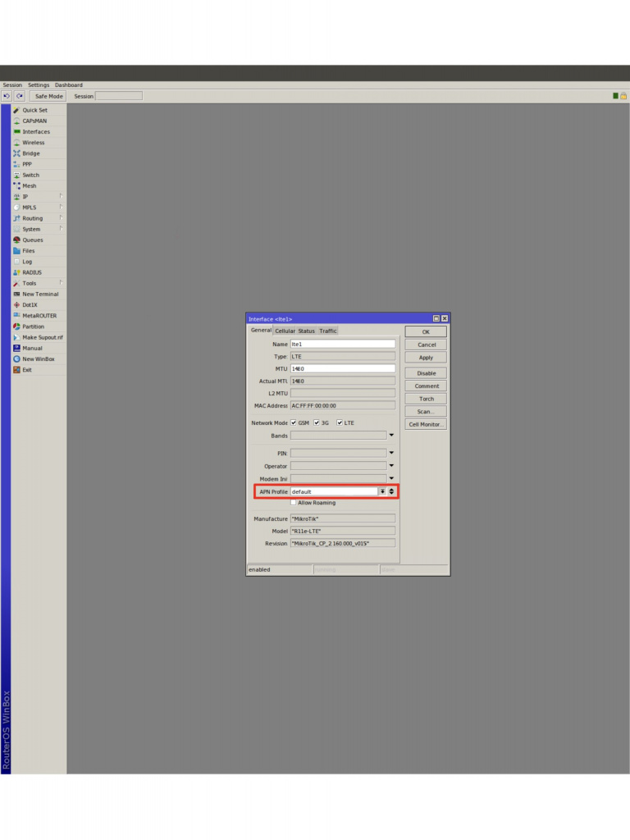Open the Bridge menu icon
The image size is (630, 840).
coord(16,153)
